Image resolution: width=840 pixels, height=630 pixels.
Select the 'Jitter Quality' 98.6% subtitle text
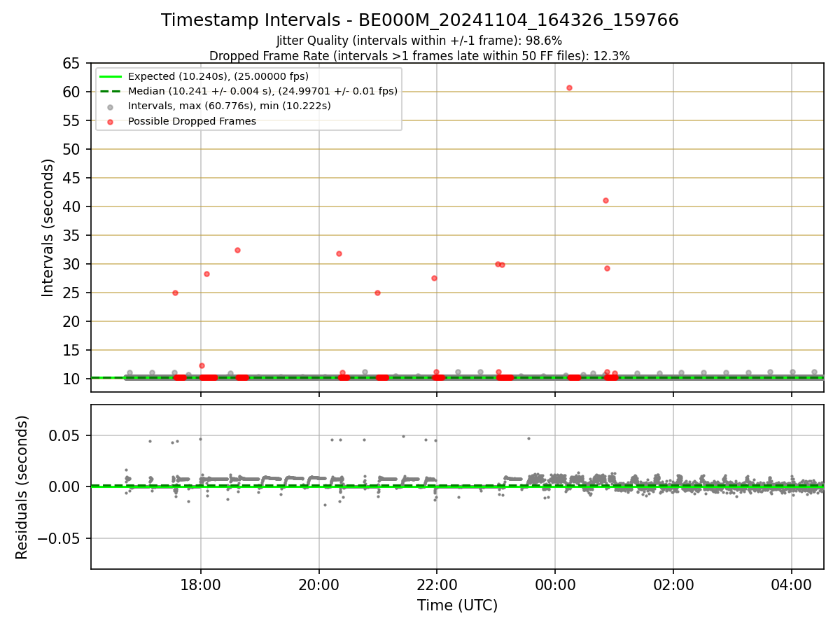coord(419,41)
